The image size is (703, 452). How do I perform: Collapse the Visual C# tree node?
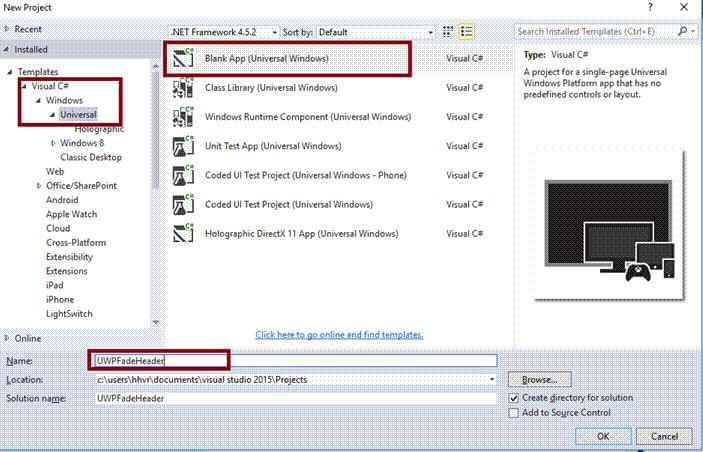point(24,86)
